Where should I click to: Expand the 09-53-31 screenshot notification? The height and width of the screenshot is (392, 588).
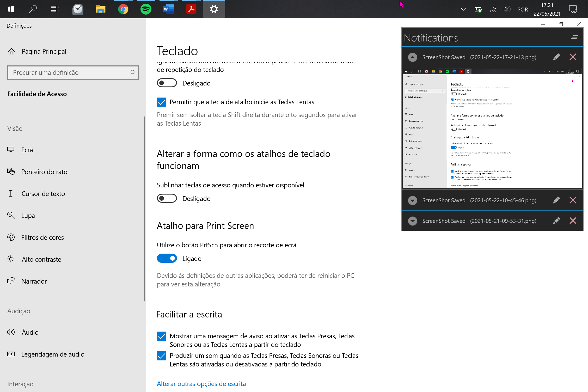412,221
